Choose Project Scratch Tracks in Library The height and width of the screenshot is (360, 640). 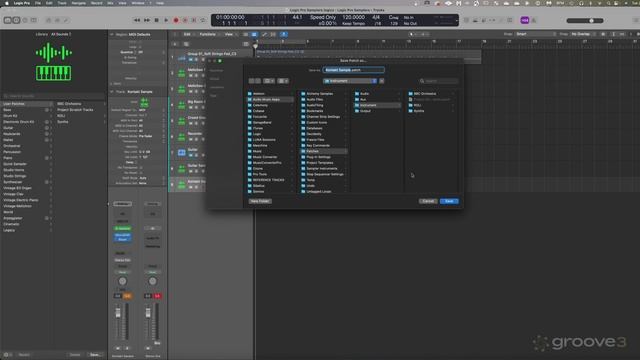tap(80, 110)
